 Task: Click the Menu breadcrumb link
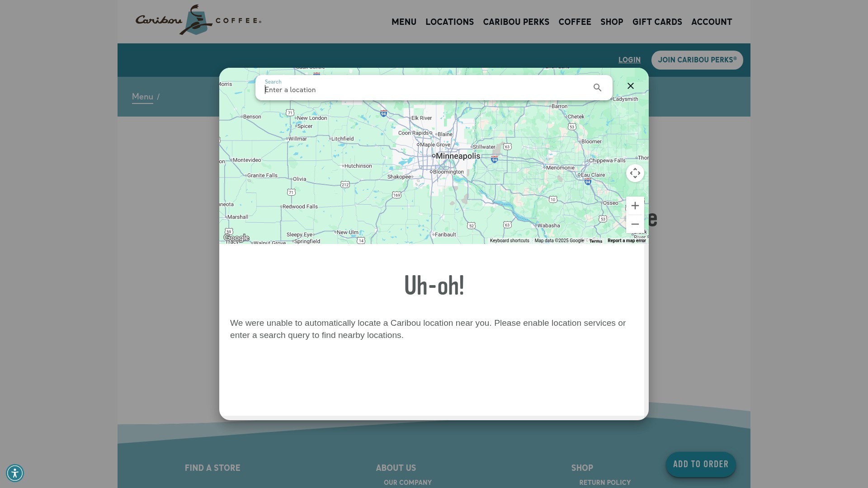point(142,97)
